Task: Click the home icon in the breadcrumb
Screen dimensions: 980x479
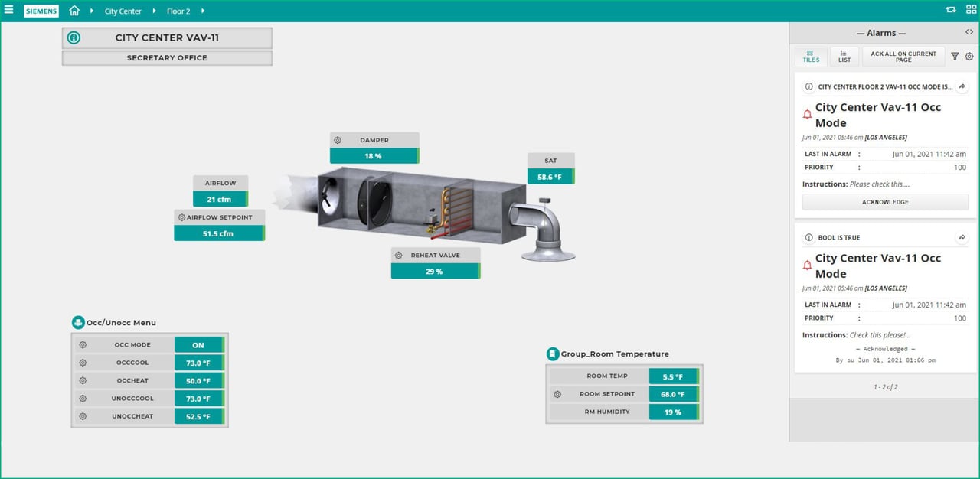Action: point(73,10)
